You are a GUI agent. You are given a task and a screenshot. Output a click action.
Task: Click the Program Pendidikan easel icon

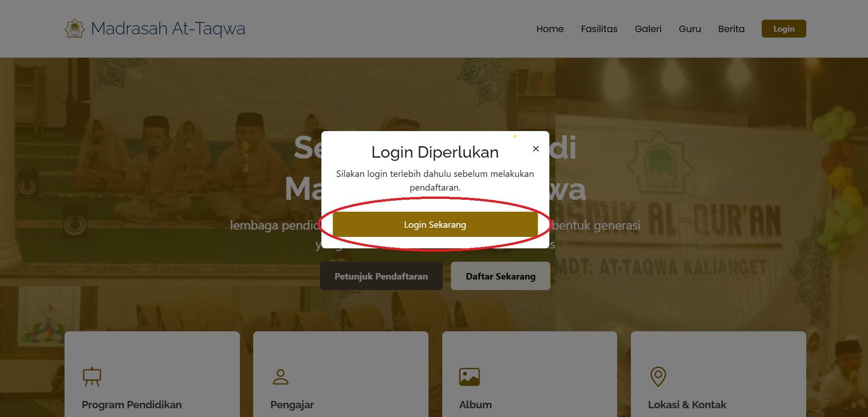pyautogui.click(x=92, y=377)
